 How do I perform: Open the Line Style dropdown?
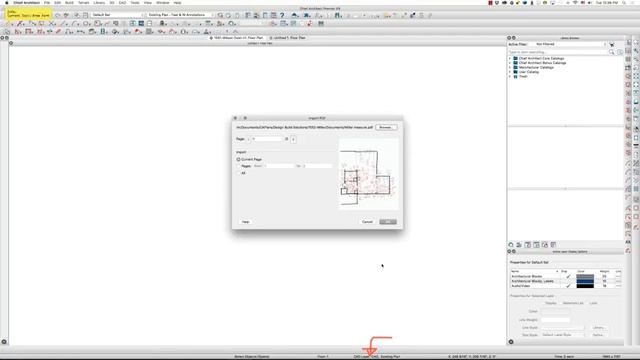[x=563, y=327]
